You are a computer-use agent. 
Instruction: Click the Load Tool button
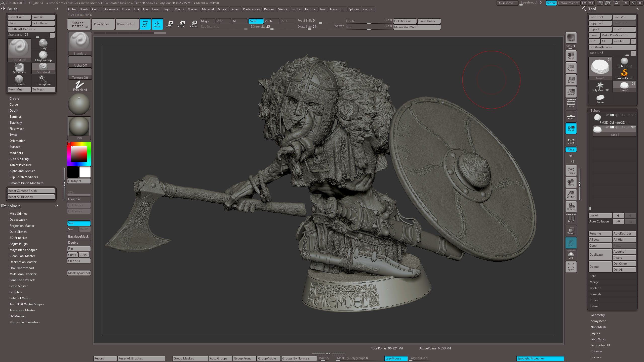coord(600,17)
